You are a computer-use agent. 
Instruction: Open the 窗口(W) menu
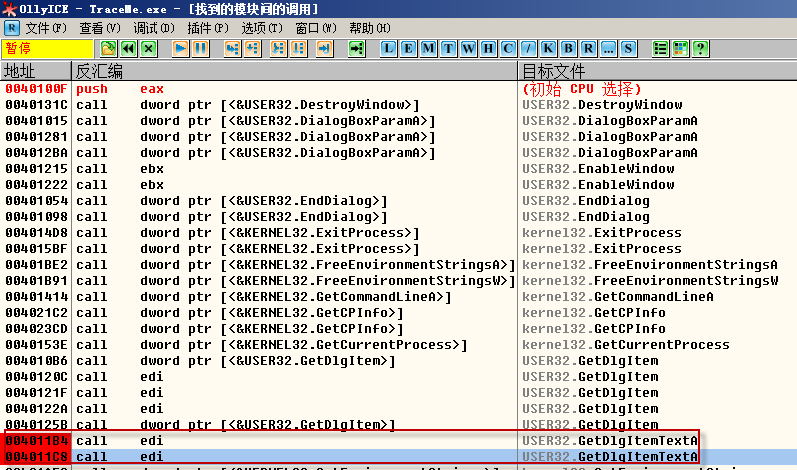315,28
